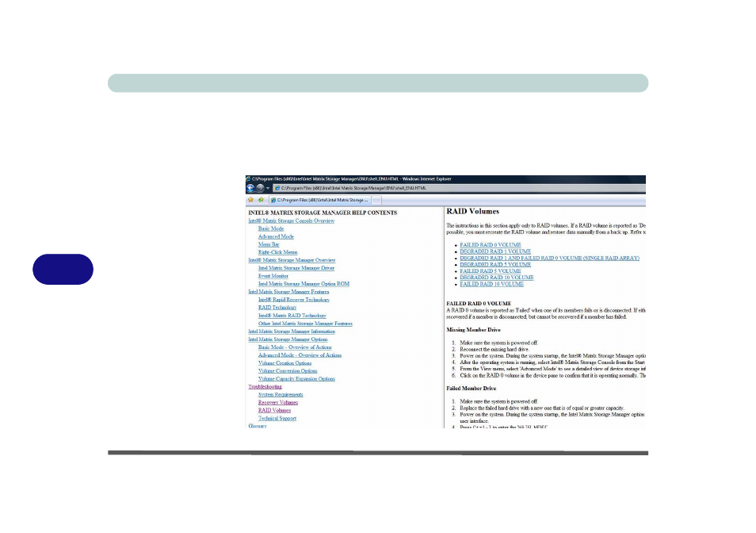Jump to DEGRADED RAID 1 VOLUME link
756x533 pixels.
[x=495, y=251]
